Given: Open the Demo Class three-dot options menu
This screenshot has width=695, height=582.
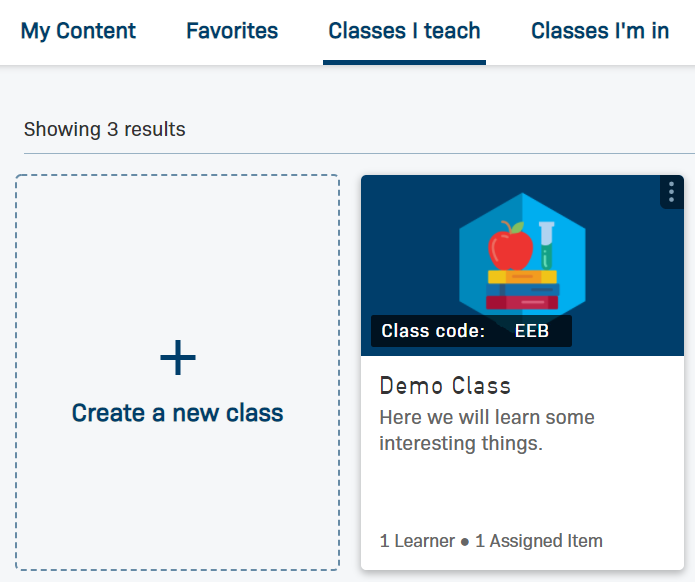Looking at the screenshot, I should click(671, 191).
